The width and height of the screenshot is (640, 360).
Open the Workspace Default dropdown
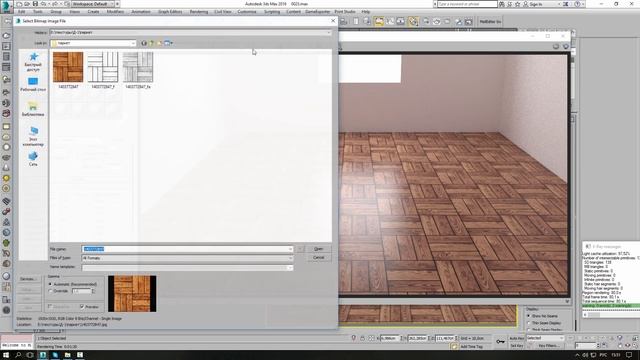tap(93, 4)
